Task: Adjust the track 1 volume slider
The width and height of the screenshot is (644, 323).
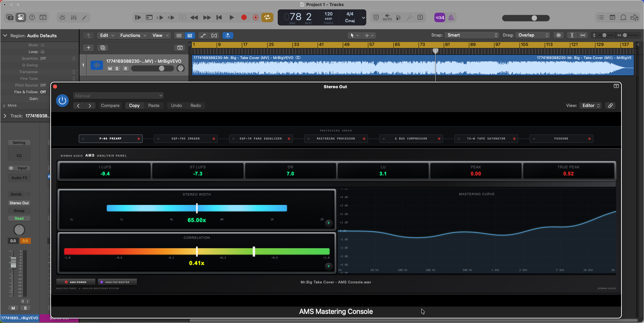Action: [153, 68]
